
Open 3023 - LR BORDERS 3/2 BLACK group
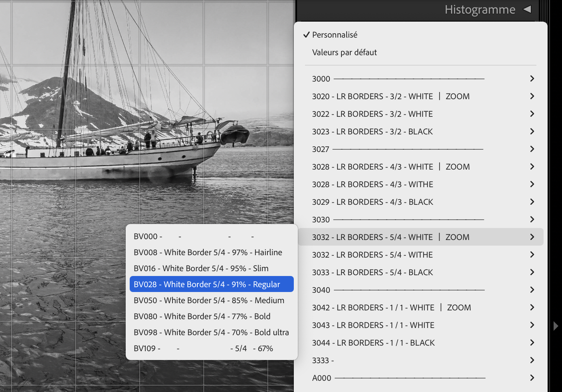pyautogui.click(x=372, y=132)
